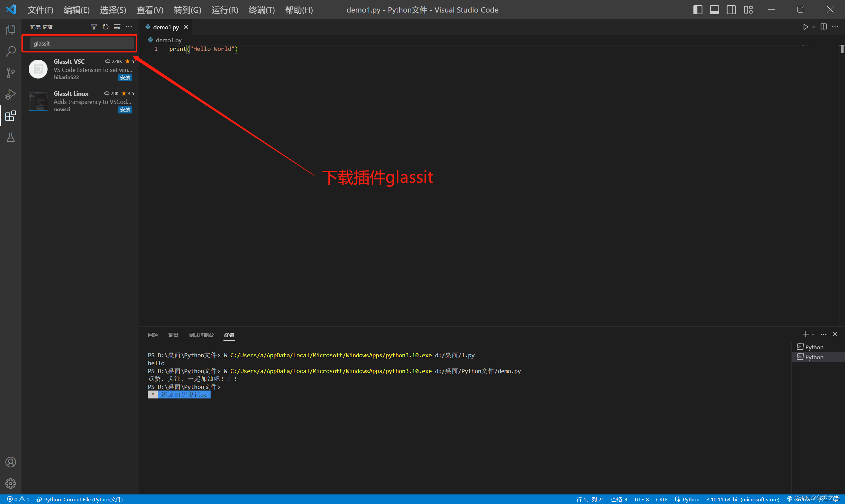
Task: Refresh the extensions list
Action: click(106, 27)
